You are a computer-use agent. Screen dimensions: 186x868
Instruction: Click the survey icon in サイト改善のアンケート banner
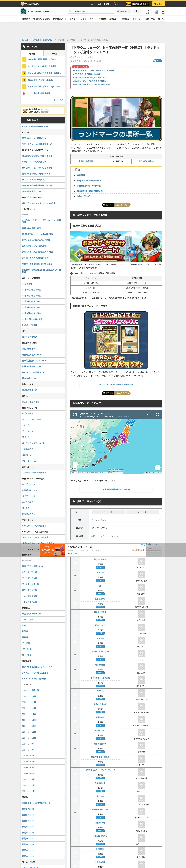coord(25,111)
